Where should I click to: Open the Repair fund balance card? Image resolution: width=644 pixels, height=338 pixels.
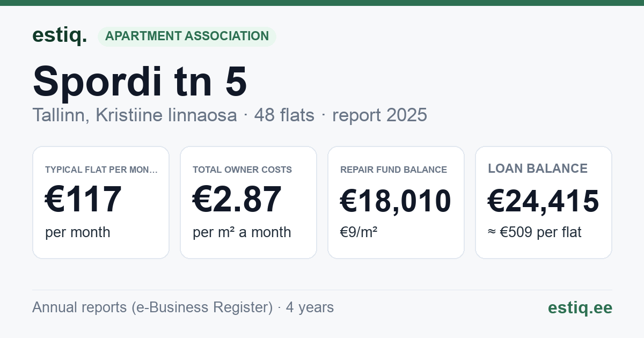point(396,202)
